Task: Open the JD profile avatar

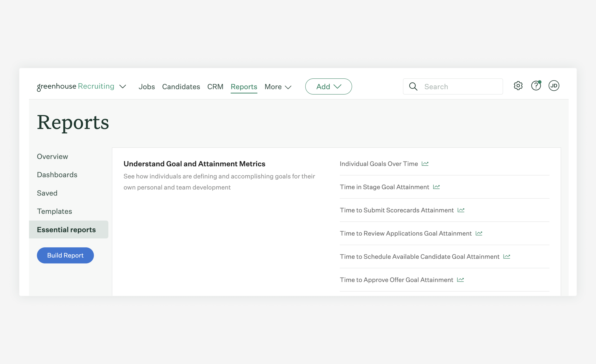Action: [554, 86]
